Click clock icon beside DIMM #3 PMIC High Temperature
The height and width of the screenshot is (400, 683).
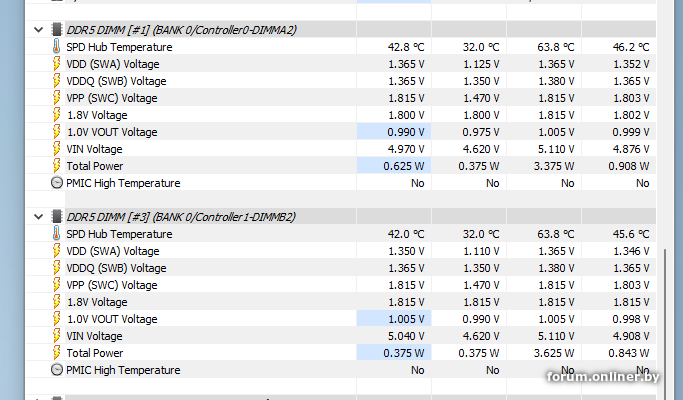[57, 369]
